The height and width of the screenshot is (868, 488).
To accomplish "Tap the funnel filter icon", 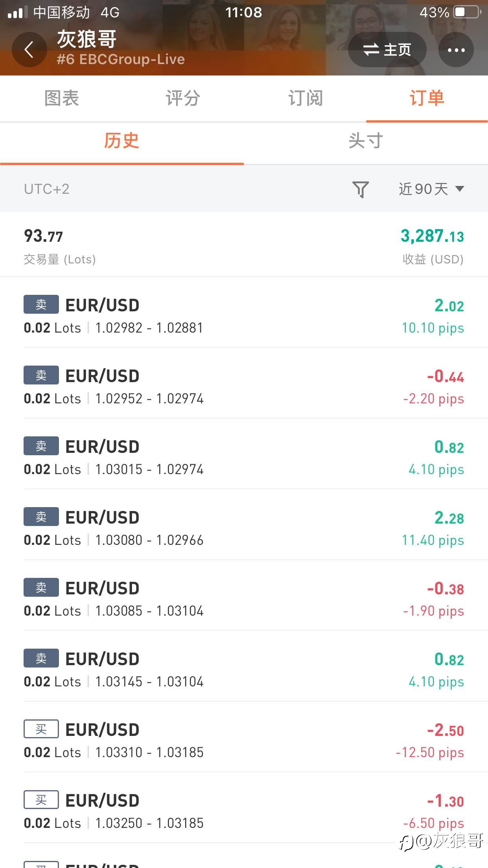I will click(x=360, y=189).
